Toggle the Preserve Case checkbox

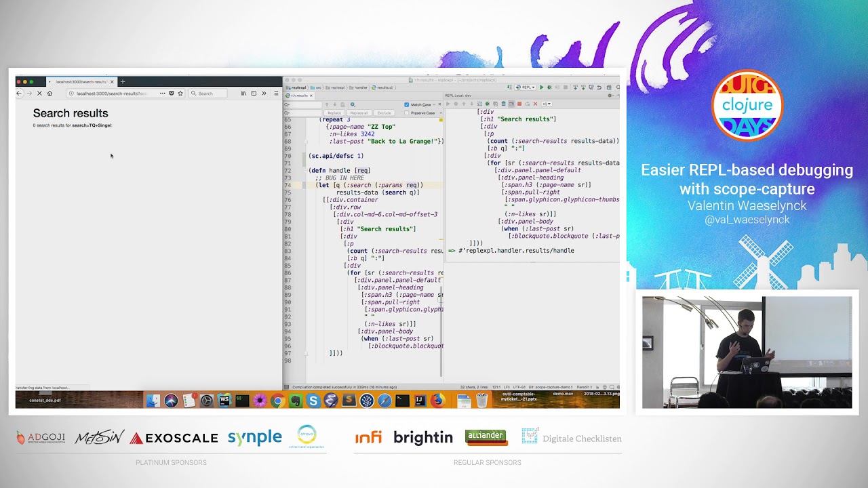click(x=407, y=113)
